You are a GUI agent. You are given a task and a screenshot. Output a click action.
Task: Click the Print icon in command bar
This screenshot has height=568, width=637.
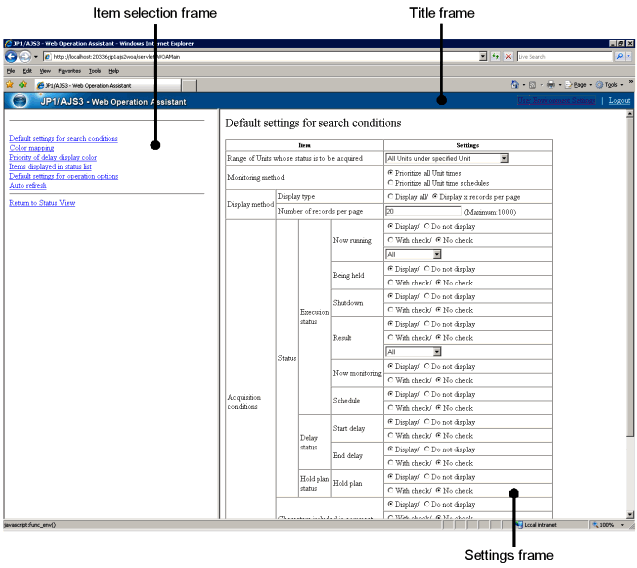click(552, 85)
